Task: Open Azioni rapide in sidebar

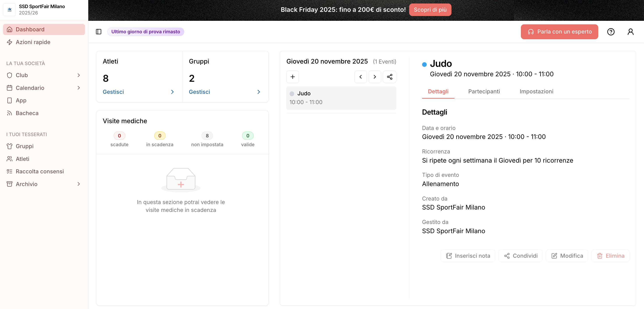Action: pos(33,42)
